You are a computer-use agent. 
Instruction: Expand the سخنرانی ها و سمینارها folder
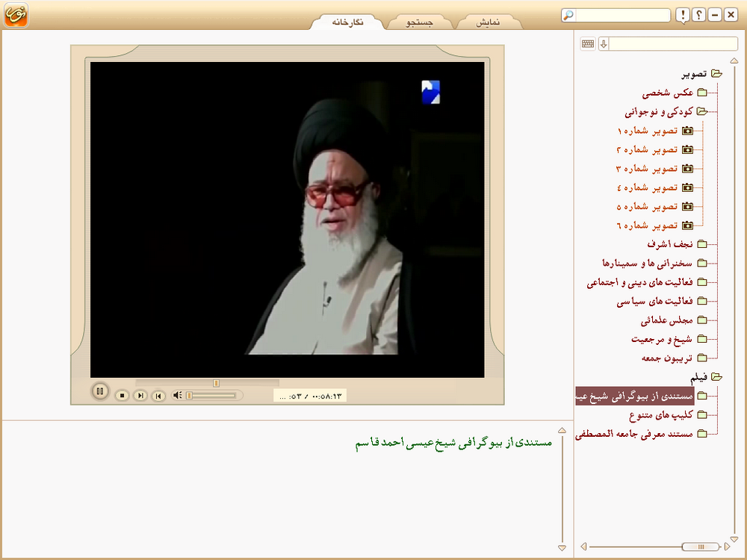tap(702, 263)
